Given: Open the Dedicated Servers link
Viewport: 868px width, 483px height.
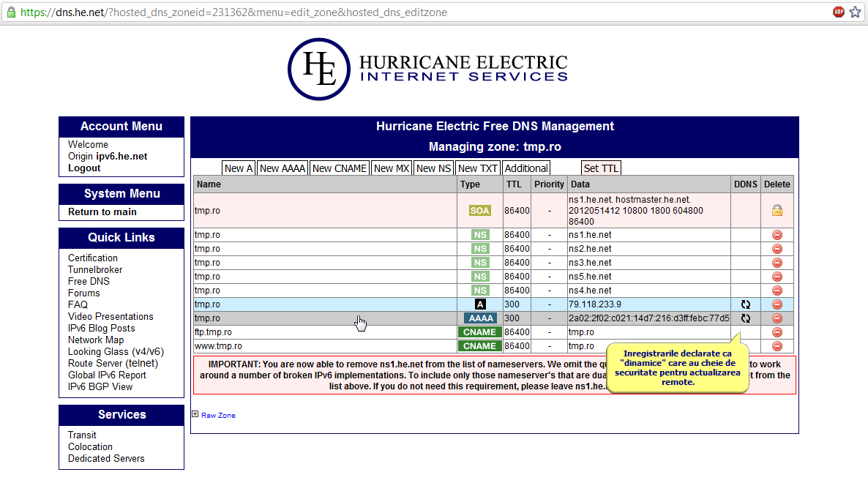Looking at the screenshot, I should click(x=106, y=459).
